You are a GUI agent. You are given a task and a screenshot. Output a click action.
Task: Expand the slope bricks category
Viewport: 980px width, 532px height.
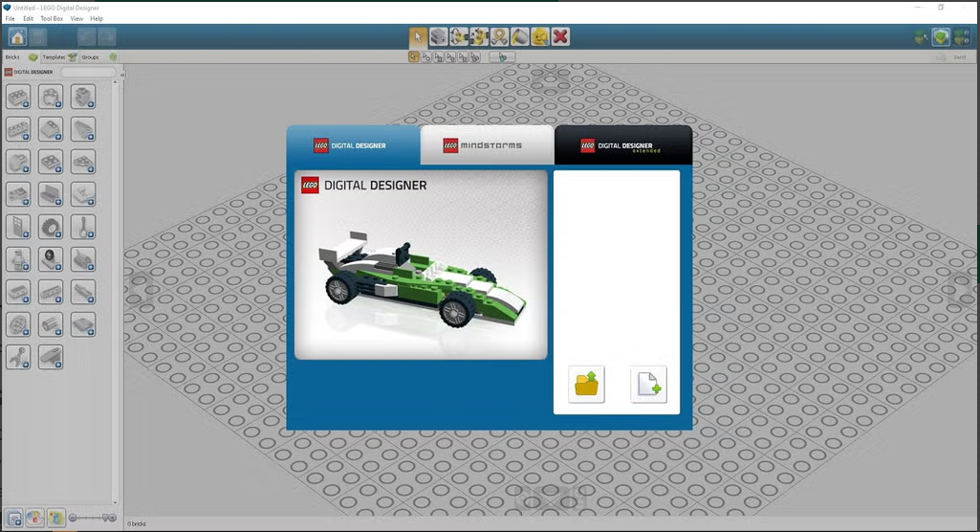[x=51, y=129]
